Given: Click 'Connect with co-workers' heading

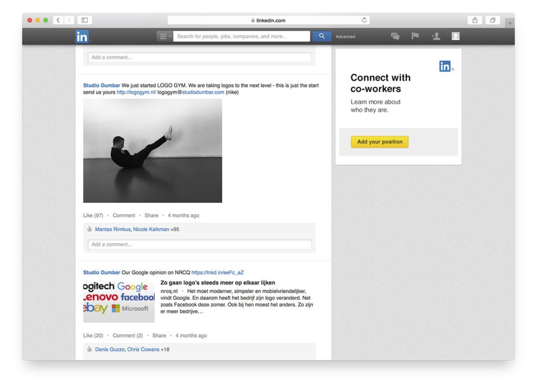Looking at the screenshot, I should (x=380, y=83).
